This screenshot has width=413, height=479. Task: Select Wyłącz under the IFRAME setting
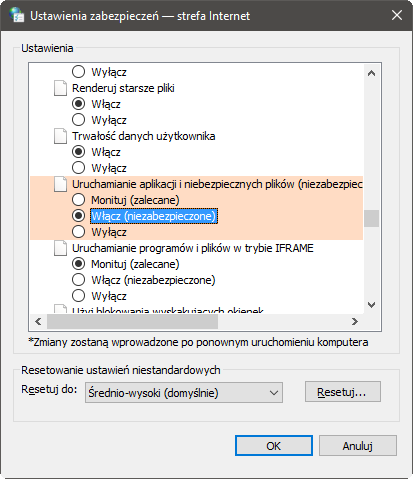pyautogui.click(x=78, y=296)
